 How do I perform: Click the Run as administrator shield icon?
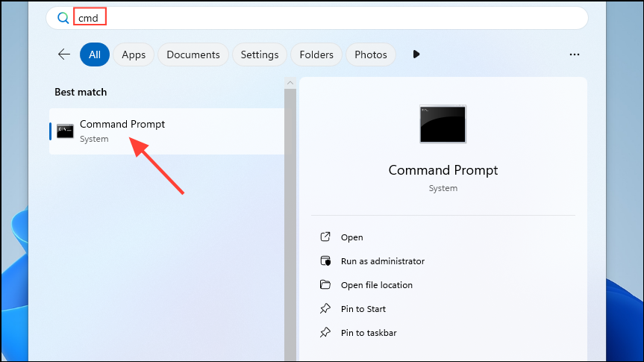pyautogui.click(x=325, y=260)
